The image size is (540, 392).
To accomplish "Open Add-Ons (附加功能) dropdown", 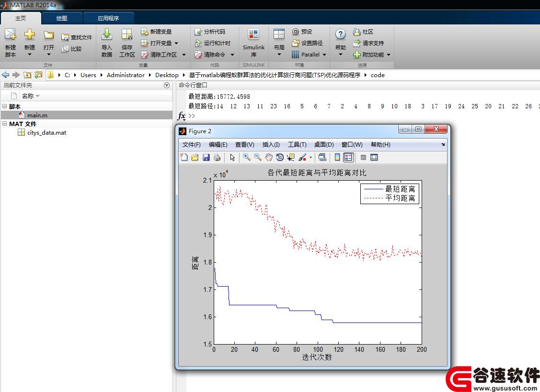I will 389,55.
